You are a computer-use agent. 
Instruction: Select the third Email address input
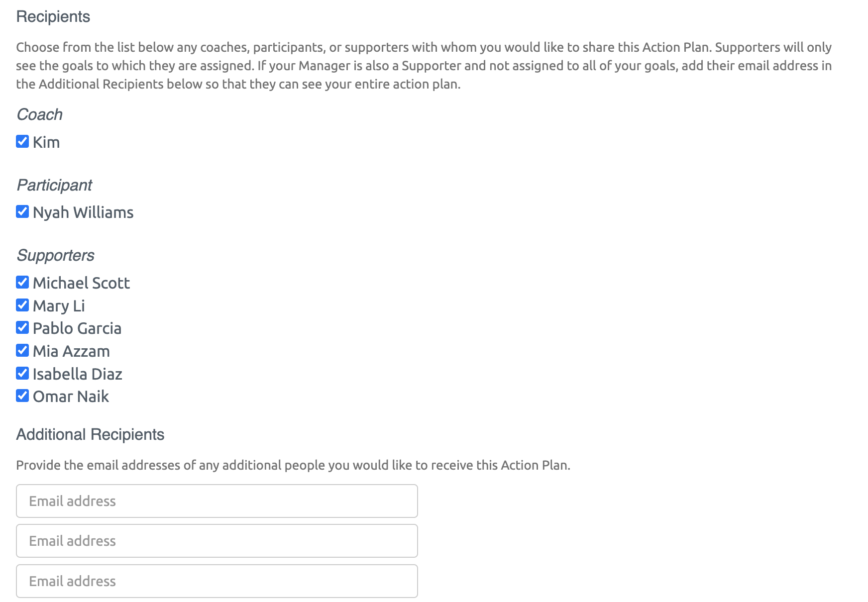[217, 581]
